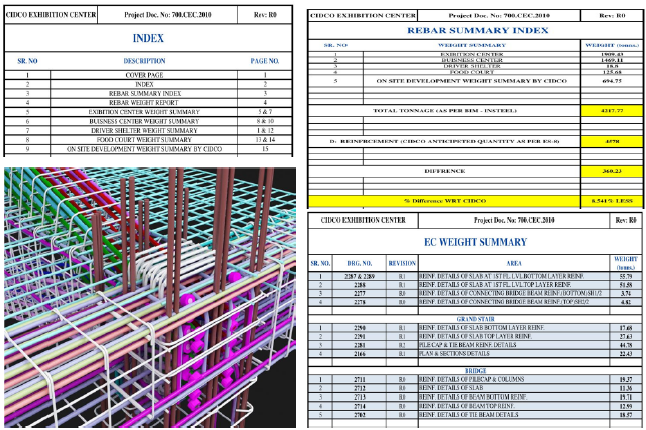Viewport: 646px width, 430px height.
Task: Select EXIBITION CENTER WEIGHT SUMMARY index entry
Action: pyautogui.click(x=148, y=111)
